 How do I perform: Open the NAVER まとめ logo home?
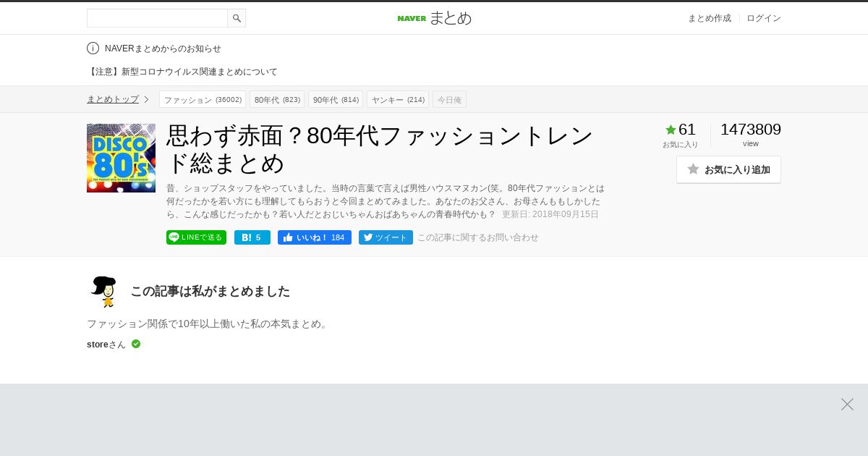(x=434, y=18)
